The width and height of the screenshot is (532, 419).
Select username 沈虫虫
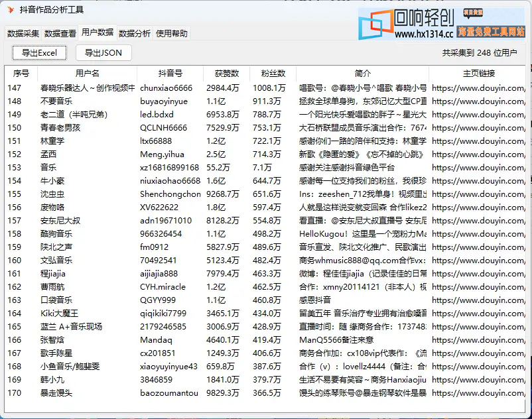(x=52, y=194)
